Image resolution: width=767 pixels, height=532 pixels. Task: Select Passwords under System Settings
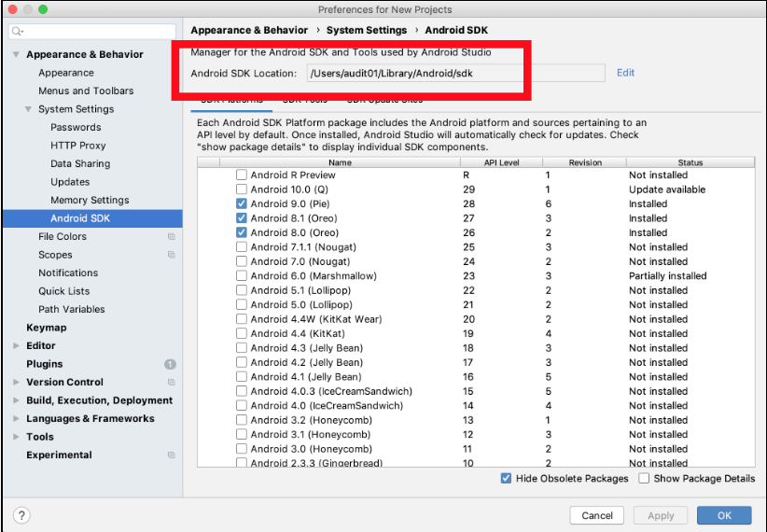click(x=76, y=127)
